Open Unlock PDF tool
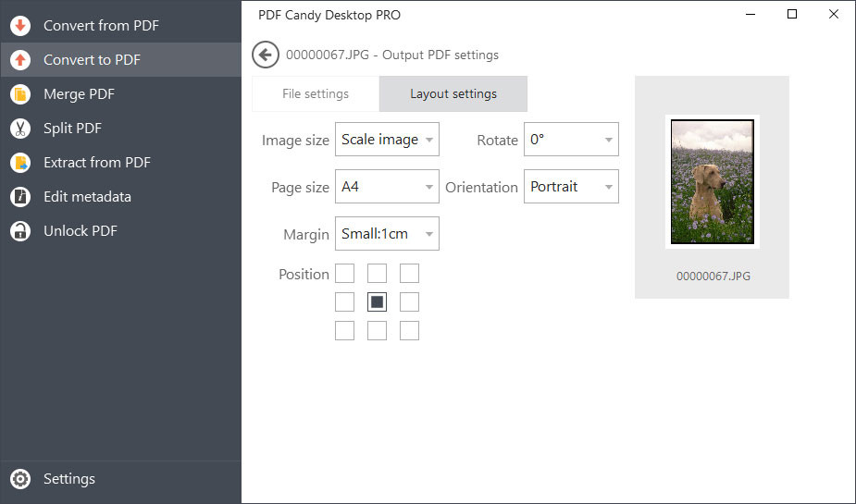This screenshot has width=856, height=504. click(120, 231)
